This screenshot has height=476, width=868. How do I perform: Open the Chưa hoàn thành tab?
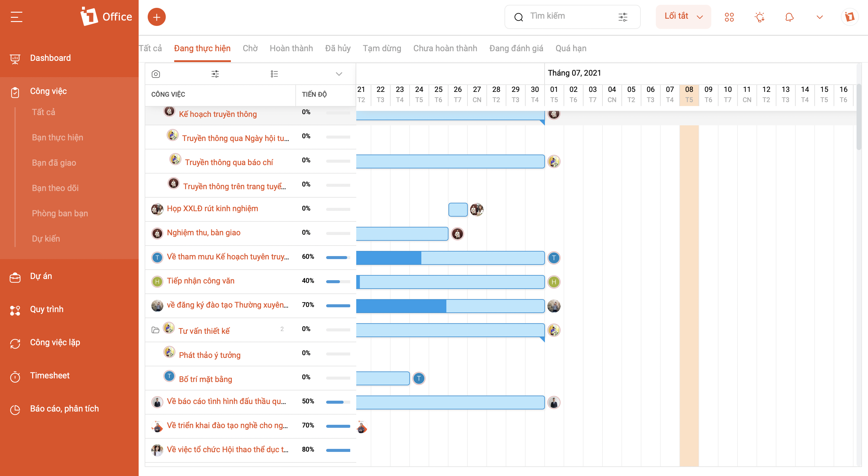(445, 48)
